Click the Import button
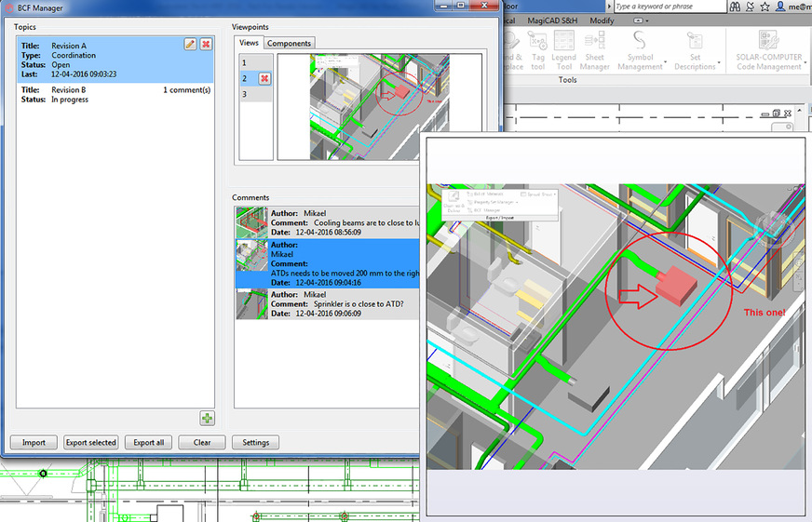The width and height of the screenshot is (812, 522). tap(34, 443)
